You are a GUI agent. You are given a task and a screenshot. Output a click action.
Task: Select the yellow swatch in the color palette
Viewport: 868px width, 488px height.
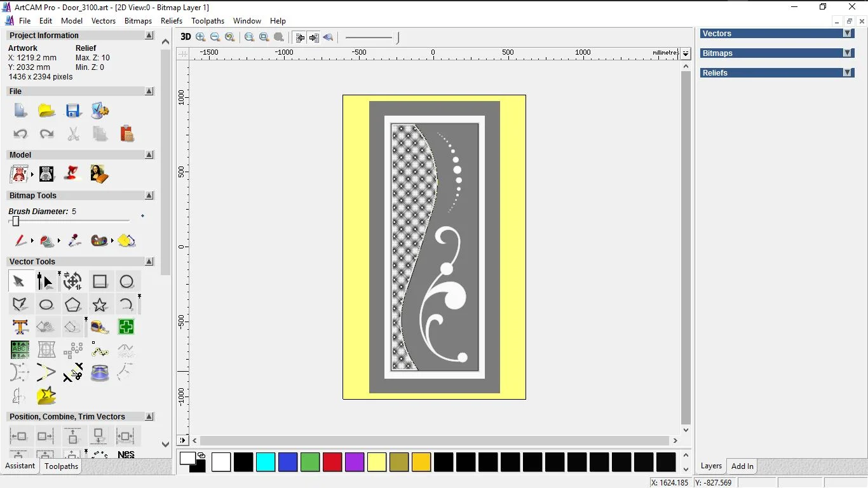click(377, 463)
